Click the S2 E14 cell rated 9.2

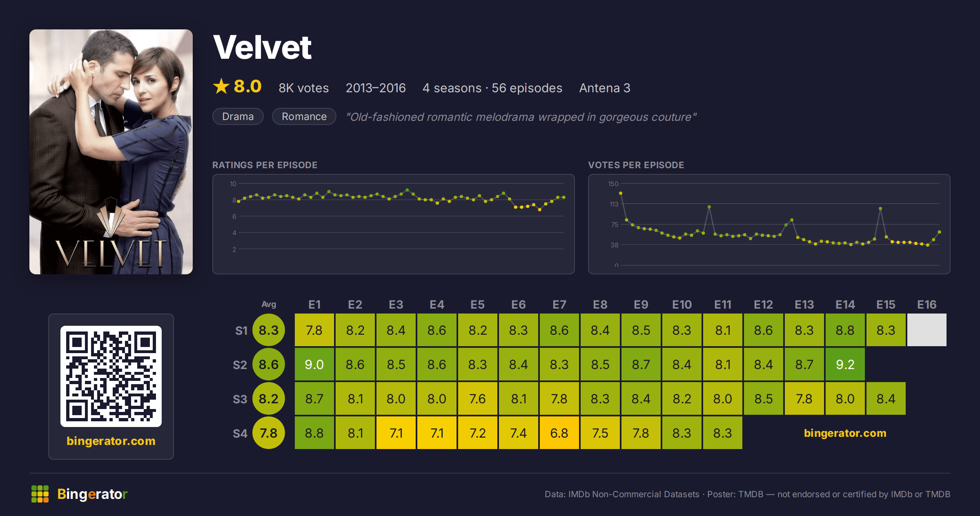pos(845,364)
